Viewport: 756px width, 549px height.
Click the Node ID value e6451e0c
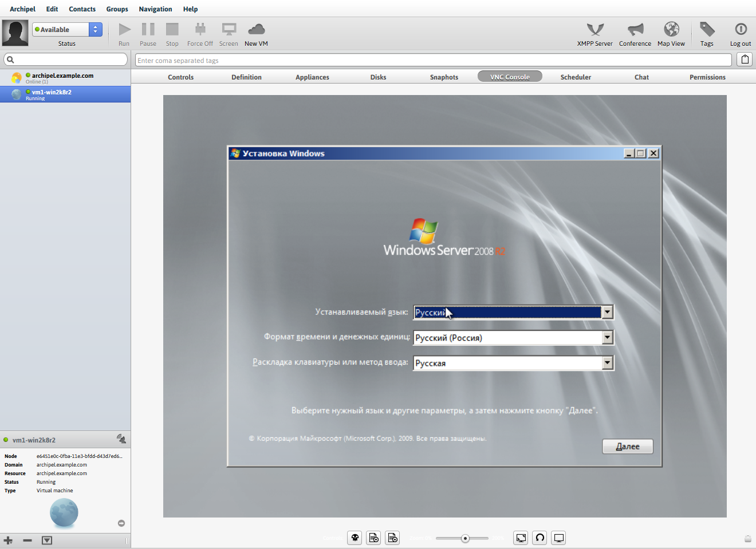tap(80, 456)
